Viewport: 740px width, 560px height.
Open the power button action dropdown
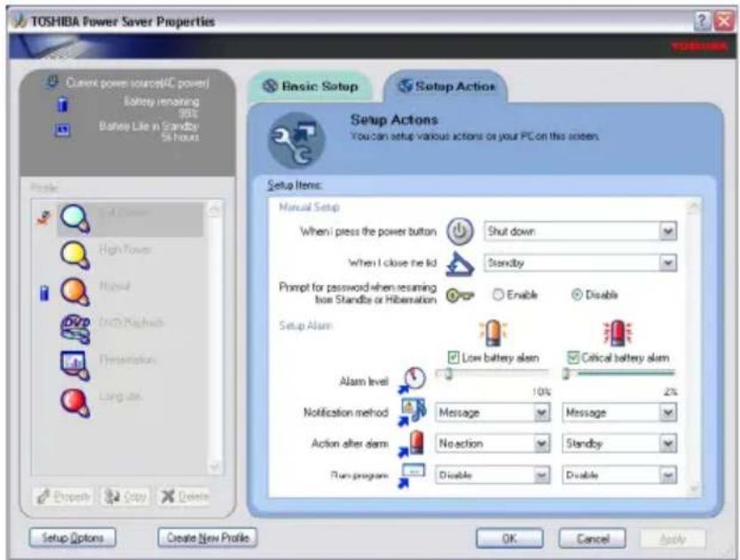coord(668,232)
